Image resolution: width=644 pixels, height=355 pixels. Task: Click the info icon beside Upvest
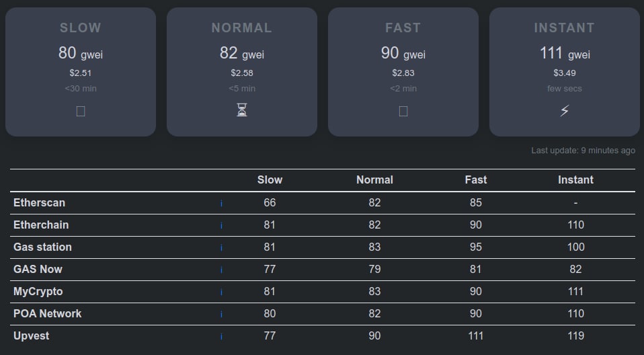click(x=221, y=336)
